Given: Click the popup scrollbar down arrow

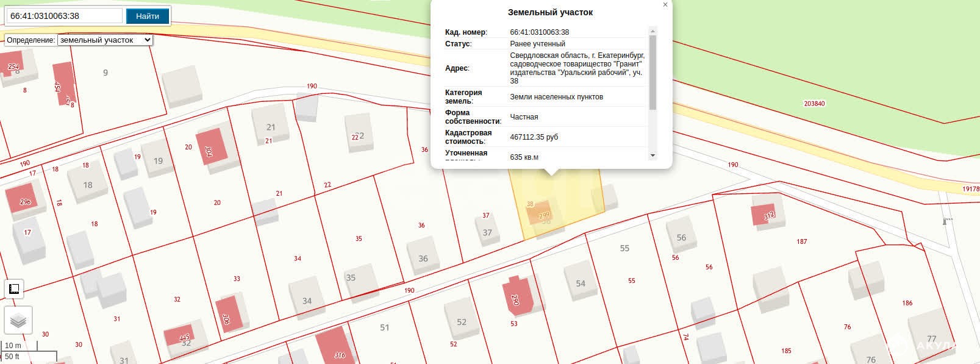Looking at the screenshot, I should pyautogui.click(x=653, y=155).
